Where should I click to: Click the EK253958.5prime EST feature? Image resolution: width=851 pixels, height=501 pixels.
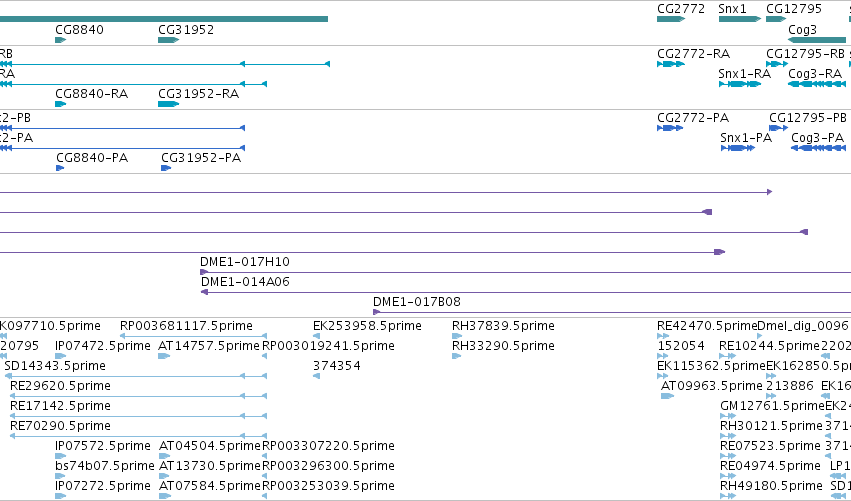point(316,337)
